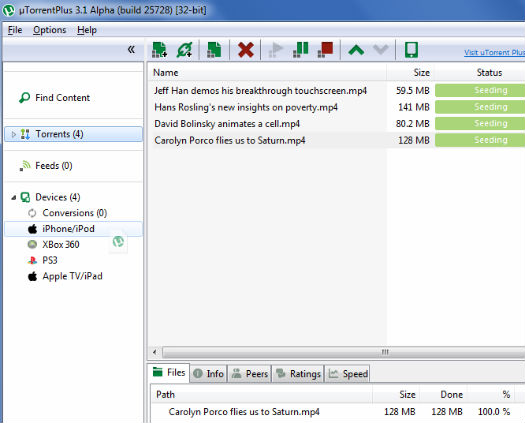Image resolution: width=525 pixels, height=423 pixels.
Task: Click the Apple icon beside iPhone/iPod
Action: coord(32,229)
